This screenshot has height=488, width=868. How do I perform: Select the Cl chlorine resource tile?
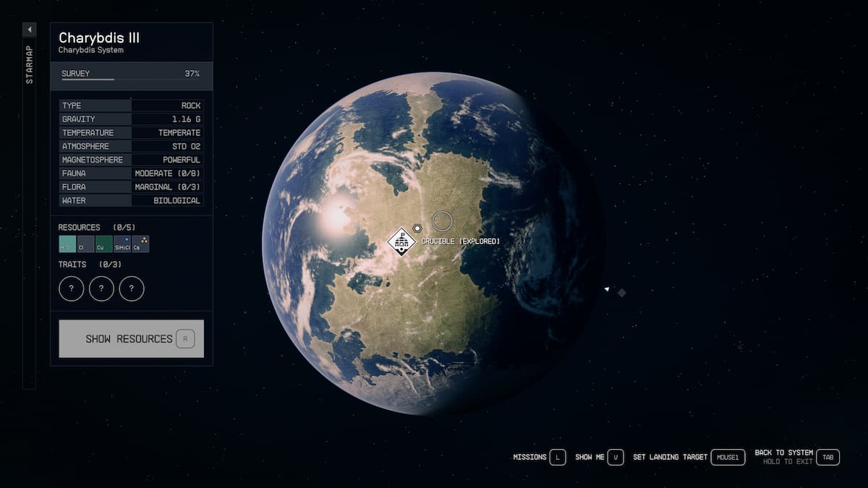point(85,244)
